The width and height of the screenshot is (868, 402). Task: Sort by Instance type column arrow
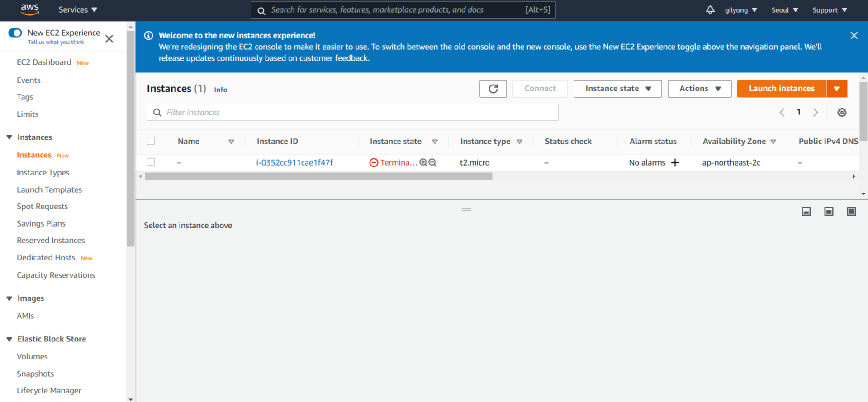coord(520,142)
